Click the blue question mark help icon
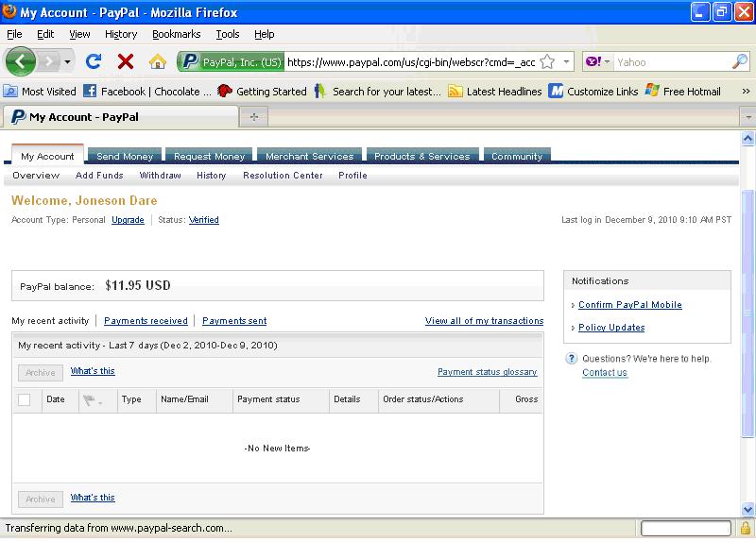The height and width of the screenshot is (542, 756). [572, 359]
